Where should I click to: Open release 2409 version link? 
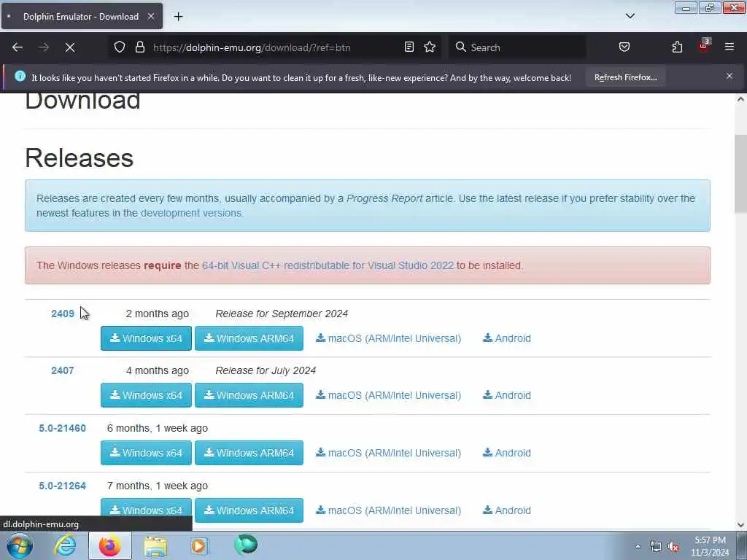coord(63,314)
